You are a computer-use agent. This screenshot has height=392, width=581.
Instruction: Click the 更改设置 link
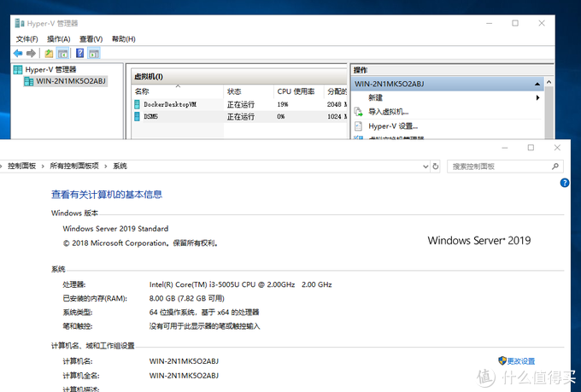coord(521,361)
